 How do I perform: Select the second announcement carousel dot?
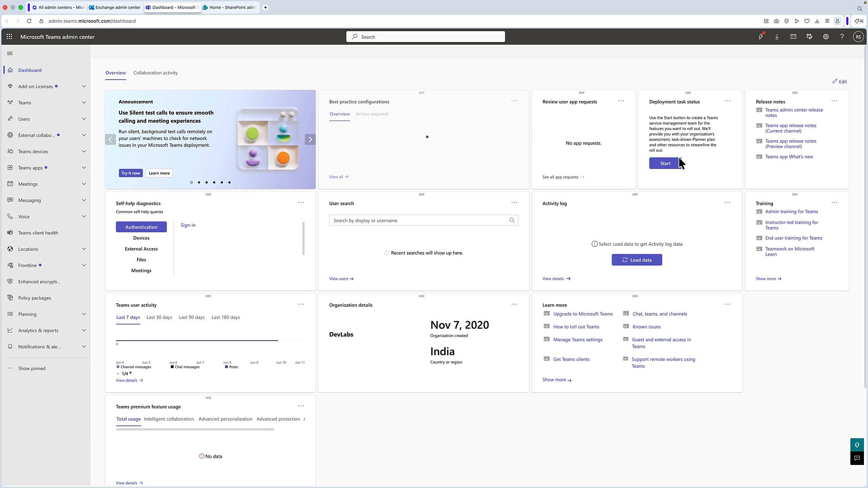click(x=199, y=183)
